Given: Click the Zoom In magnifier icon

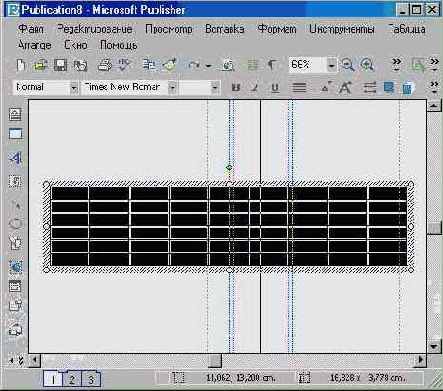Looking at the screenshot, I should (x=367, y=65).
